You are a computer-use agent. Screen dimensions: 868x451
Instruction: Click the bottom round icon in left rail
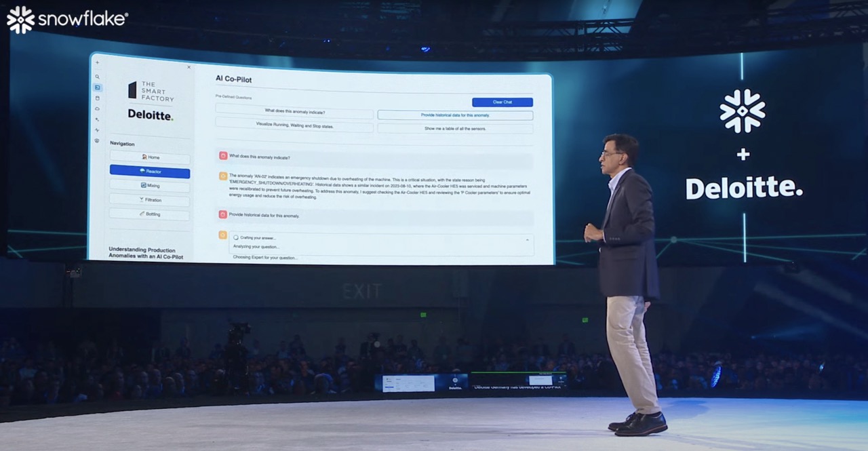tap(97, 140)
